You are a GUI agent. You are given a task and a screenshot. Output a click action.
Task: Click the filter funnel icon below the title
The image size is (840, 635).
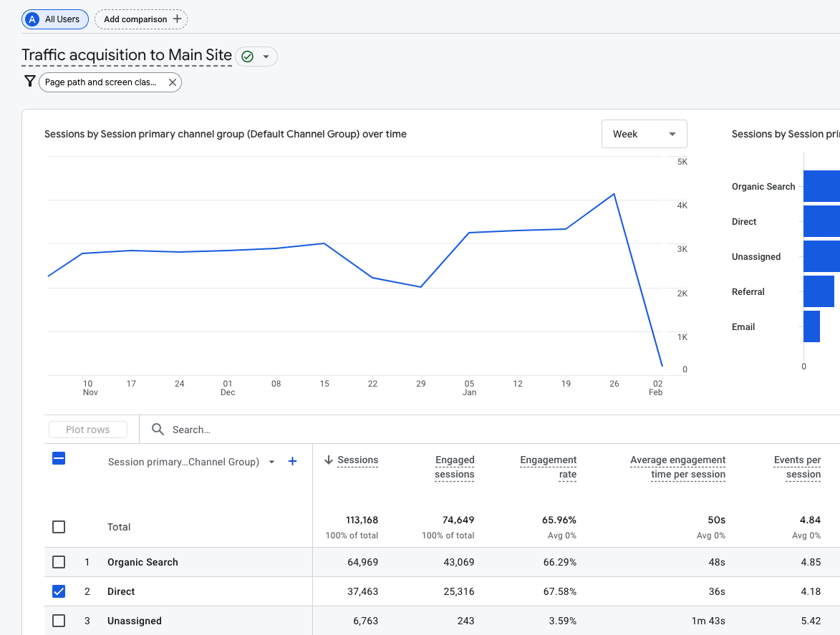[x=29, y=82]
